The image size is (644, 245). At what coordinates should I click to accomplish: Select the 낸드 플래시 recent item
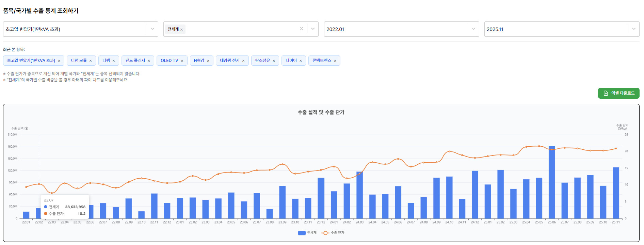point(135,61)
